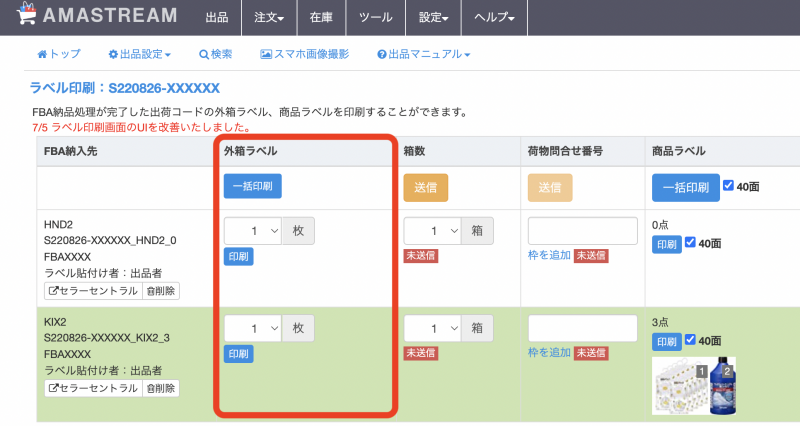Toggle 40面 checkbox in KIX2 row
Image resolution: width=800 pixels, height=426 pixels.
coord(690,340)
